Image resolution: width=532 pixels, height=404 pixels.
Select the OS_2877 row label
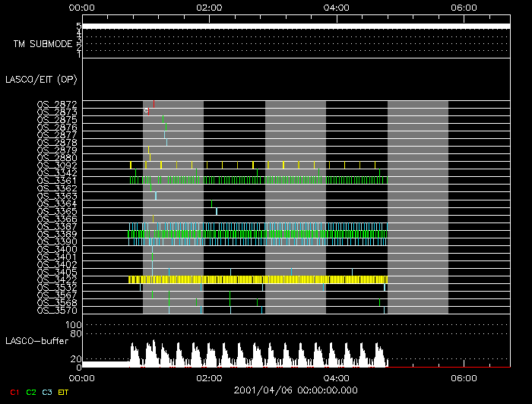[57, 135]
